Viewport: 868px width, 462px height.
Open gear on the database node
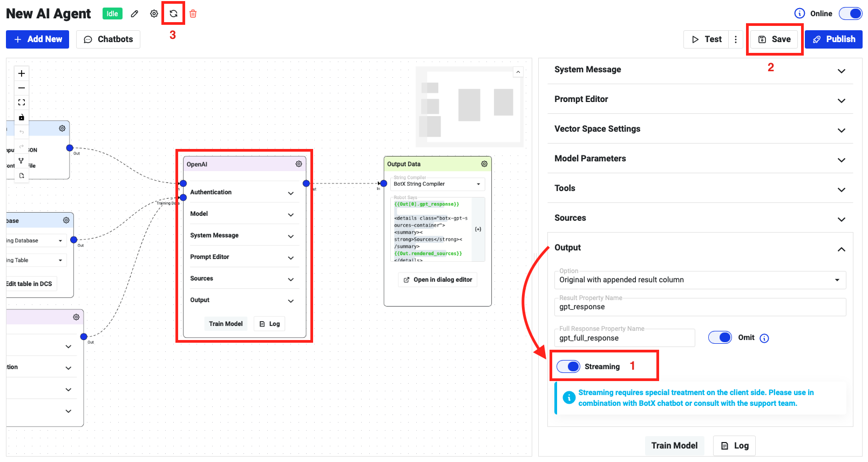click(66, 220)
